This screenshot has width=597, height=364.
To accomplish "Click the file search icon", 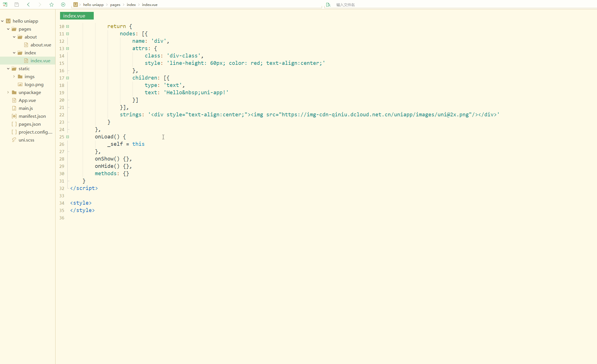I will pos(328,5).
